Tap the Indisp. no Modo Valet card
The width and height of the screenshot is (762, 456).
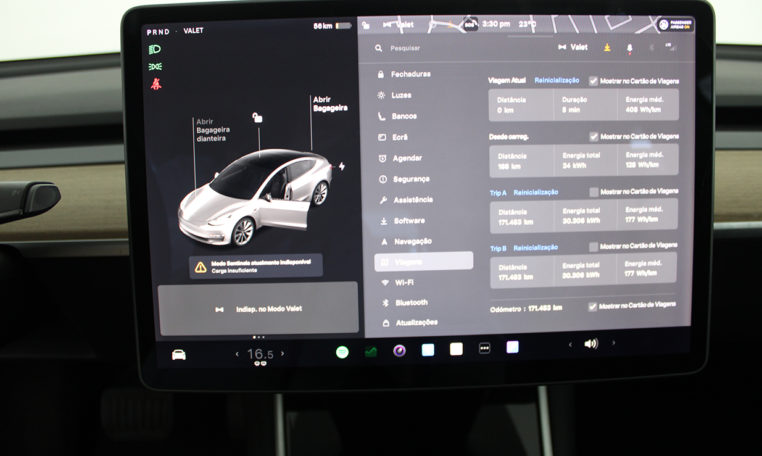pos(258,309)
